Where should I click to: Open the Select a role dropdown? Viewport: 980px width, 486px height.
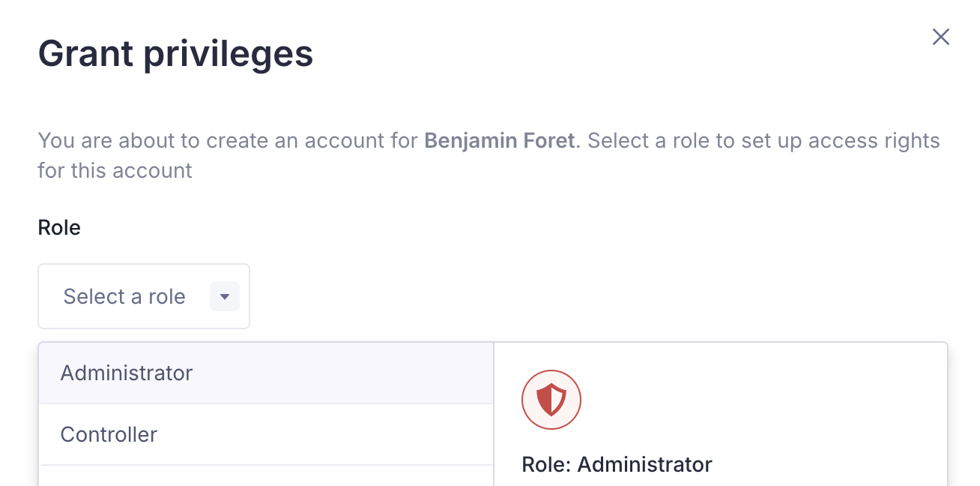tap(144, 296)
